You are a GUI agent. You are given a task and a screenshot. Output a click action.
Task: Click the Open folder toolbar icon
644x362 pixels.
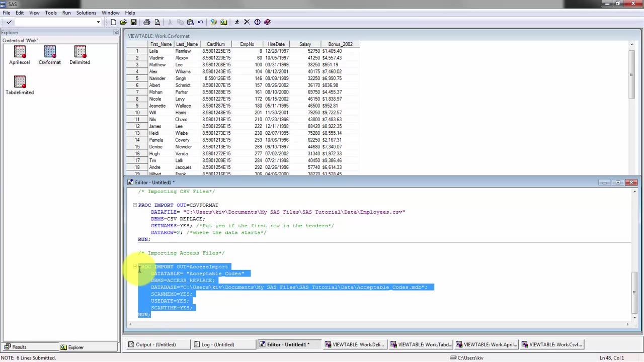point(123,22)
